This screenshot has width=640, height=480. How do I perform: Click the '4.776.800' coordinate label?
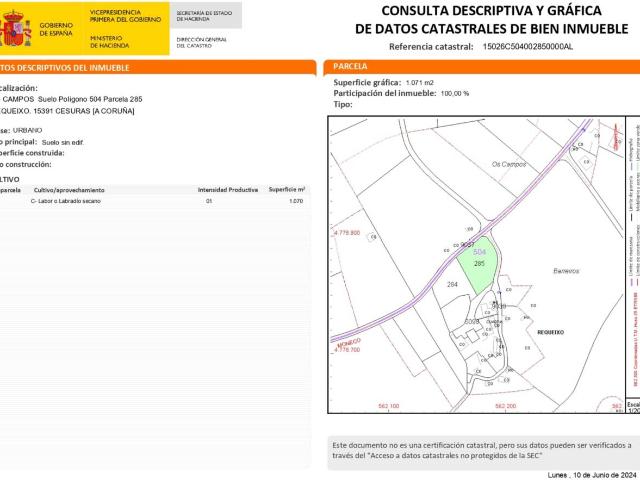(x=347, y=233)
